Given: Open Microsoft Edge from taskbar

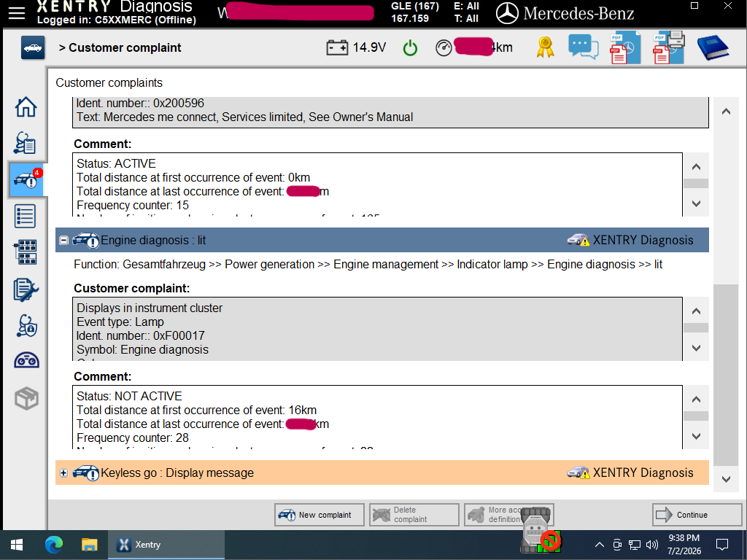Looking at the screenshot, I should coord(54,544).
